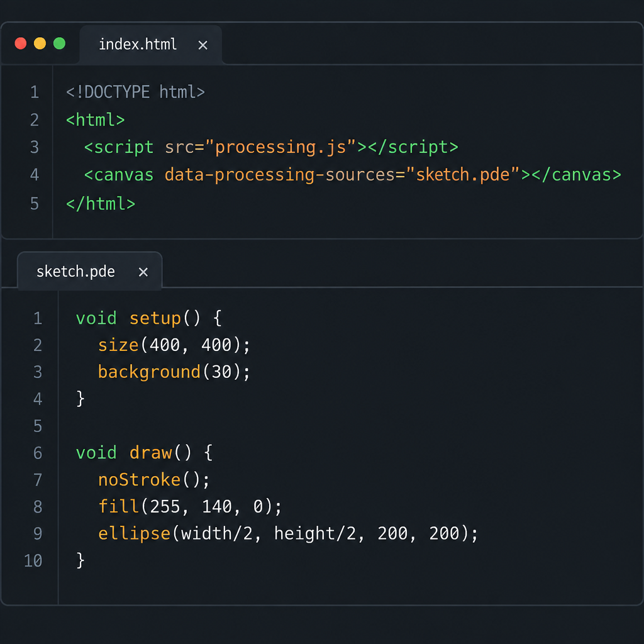Close the index.html tab

click(x=203, y=45)
